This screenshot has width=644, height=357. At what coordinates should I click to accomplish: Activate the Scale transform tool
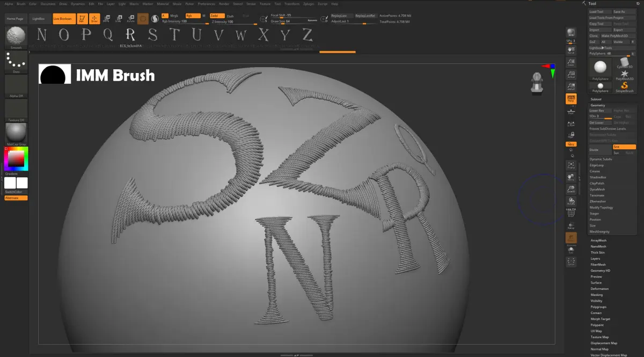pos(118,19)
